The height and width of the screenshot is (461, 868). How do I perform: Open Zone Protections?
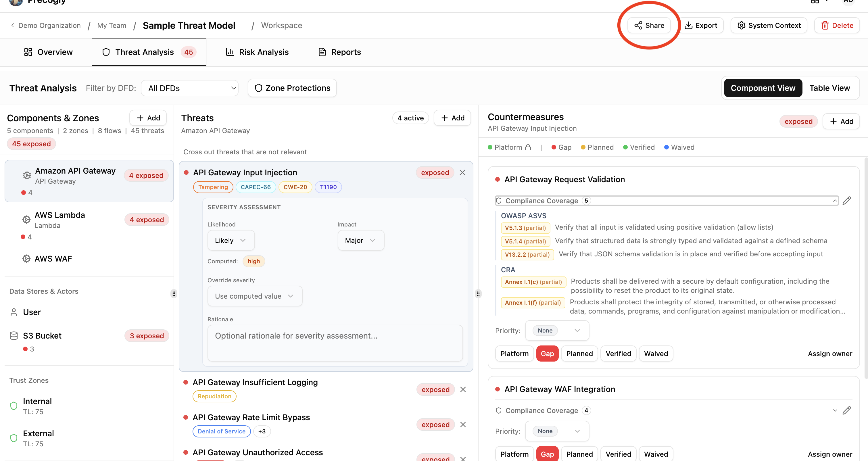click(x=292, y=88)
